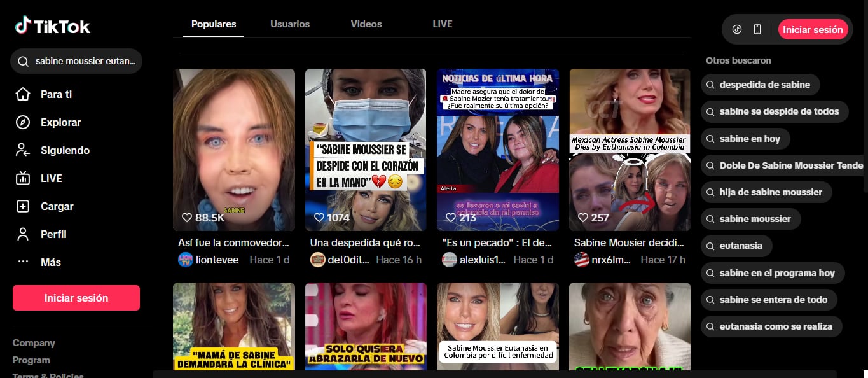The width and height of the screenshot is (868, 378).
Task: Click the magnifier in the search box
Action: (25, 61)
